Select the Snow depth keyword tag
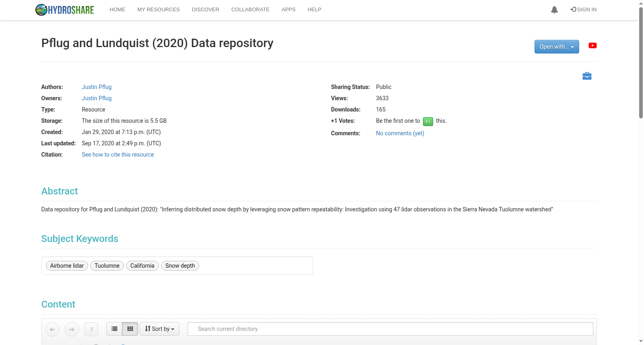This screenshot has height=345, width=644. point(180,266)
